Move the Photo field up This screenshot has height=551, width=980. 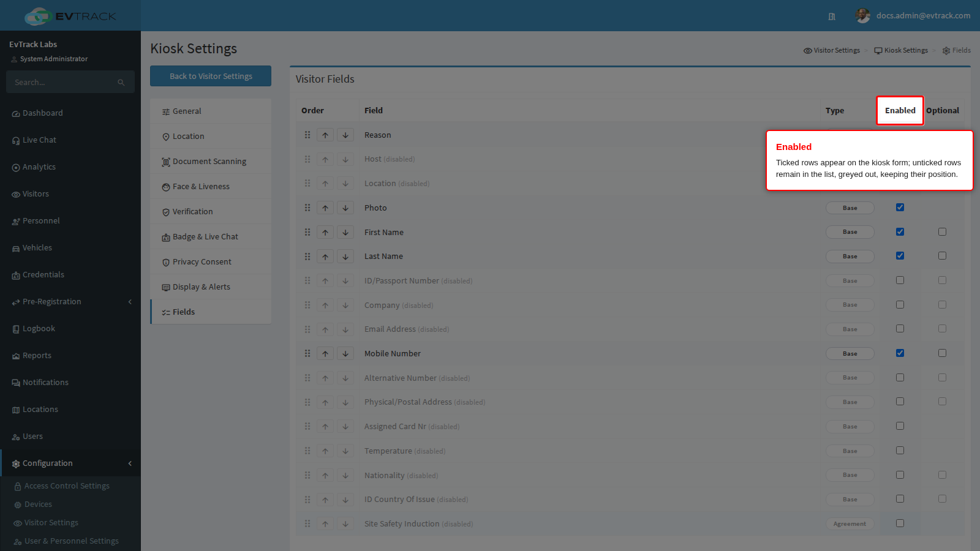click(x=325, y=208)
